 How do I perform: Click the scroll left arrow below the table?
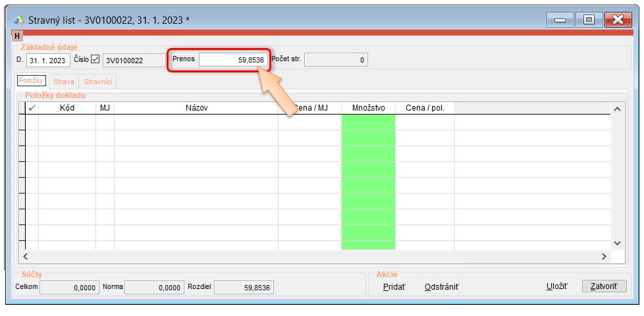[26, 256]
